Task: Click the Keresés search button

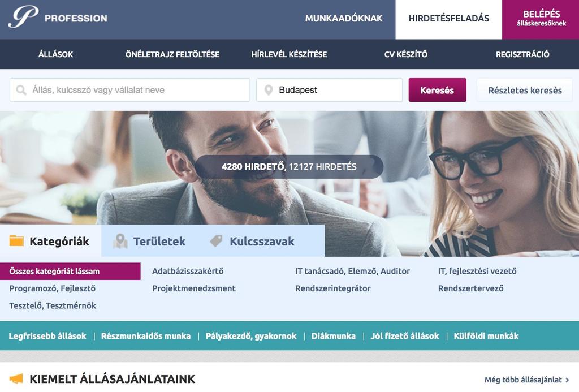Action: tap(437, 90)
